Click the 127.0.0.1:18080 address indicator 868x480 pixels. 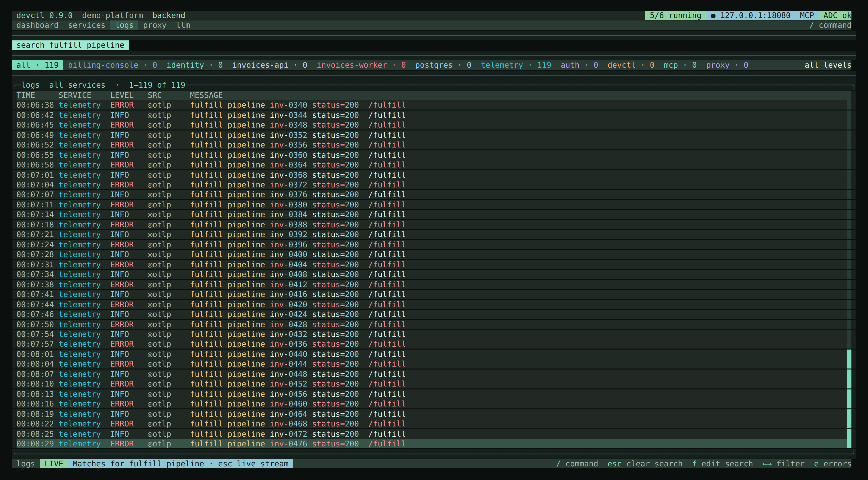(x=750, y=16)
